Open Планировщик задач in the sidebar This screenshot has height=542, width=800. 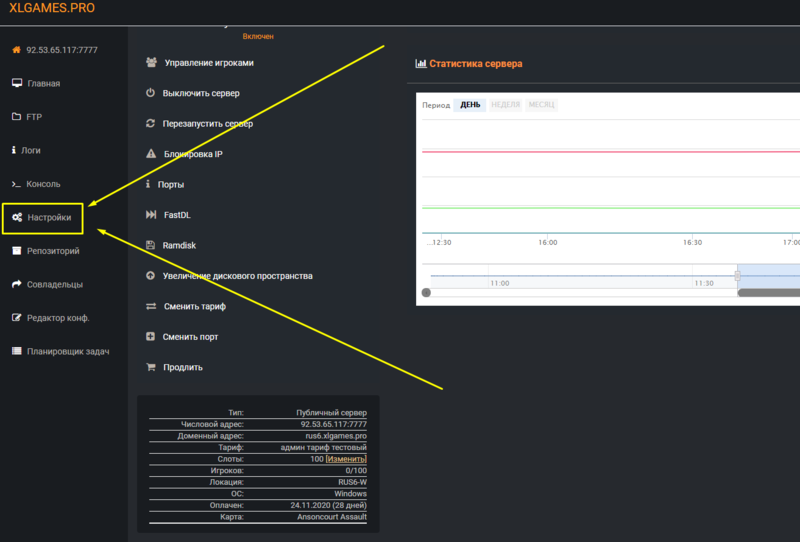pos(67,351)
